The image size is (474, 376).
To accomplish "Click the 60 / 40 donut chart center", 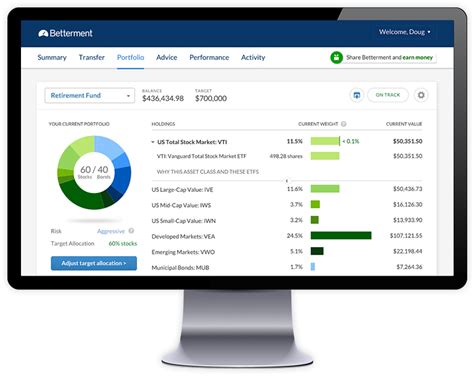I will [x=94, y=172].
